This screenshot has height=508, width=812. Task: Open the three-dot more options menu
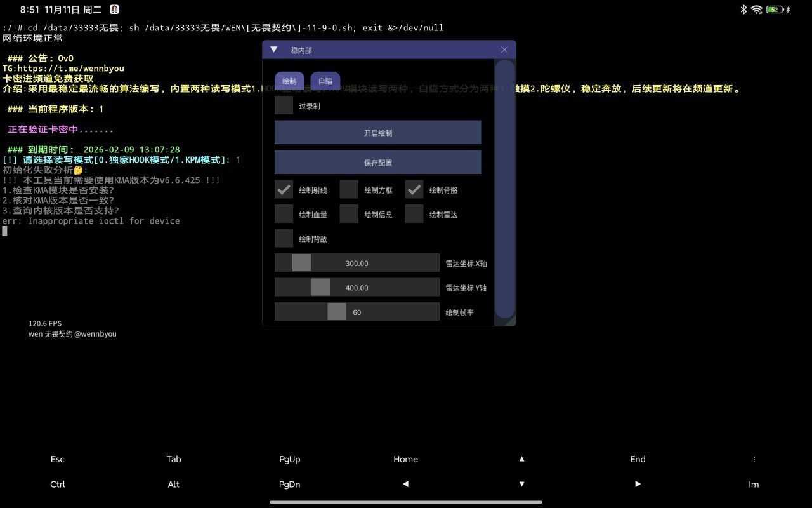click(754, 459)
